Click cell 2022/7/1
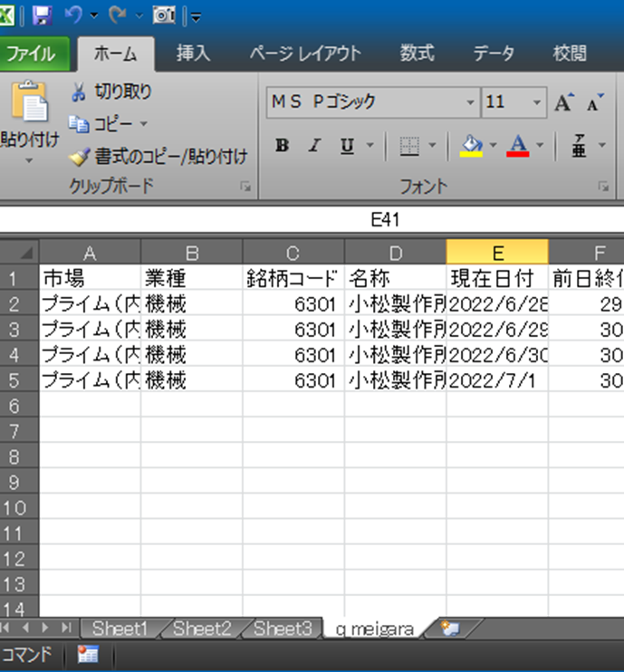The height and width of the screenshot is (672, 624). 497,380
